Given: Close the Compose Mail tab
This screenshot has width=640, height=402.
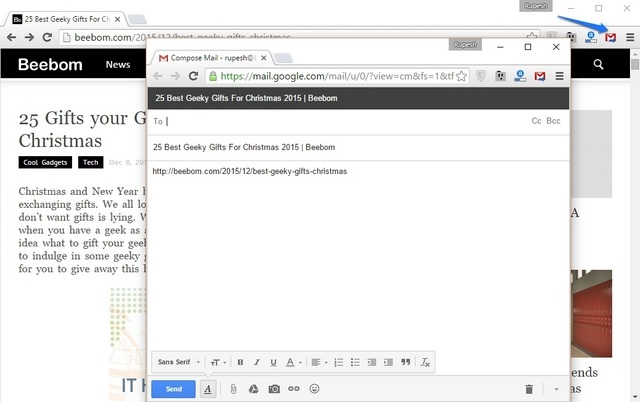Looking at the screenshot, I should [264, 58].
